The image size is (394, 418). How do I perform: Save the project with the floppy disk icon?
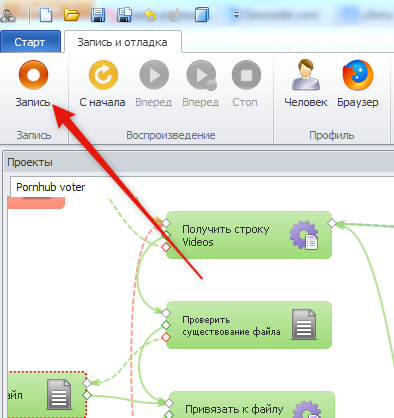[98, 15]
